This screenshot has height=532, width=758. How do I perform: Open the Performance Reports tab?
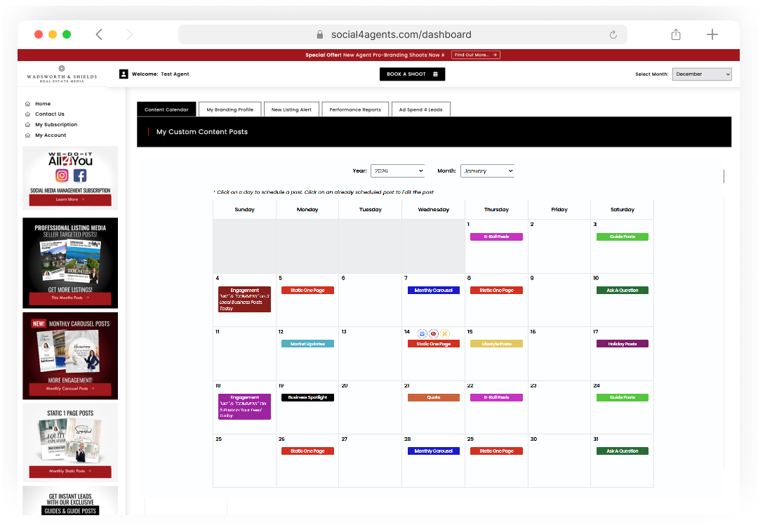355,109
